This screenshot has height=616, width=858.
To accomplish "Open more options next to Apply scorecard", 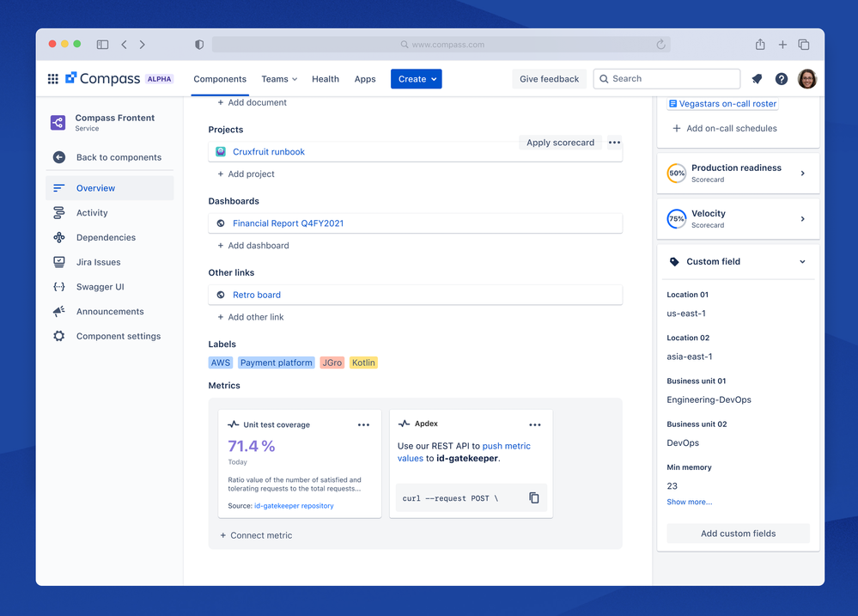I will click(x=614, y=143).
